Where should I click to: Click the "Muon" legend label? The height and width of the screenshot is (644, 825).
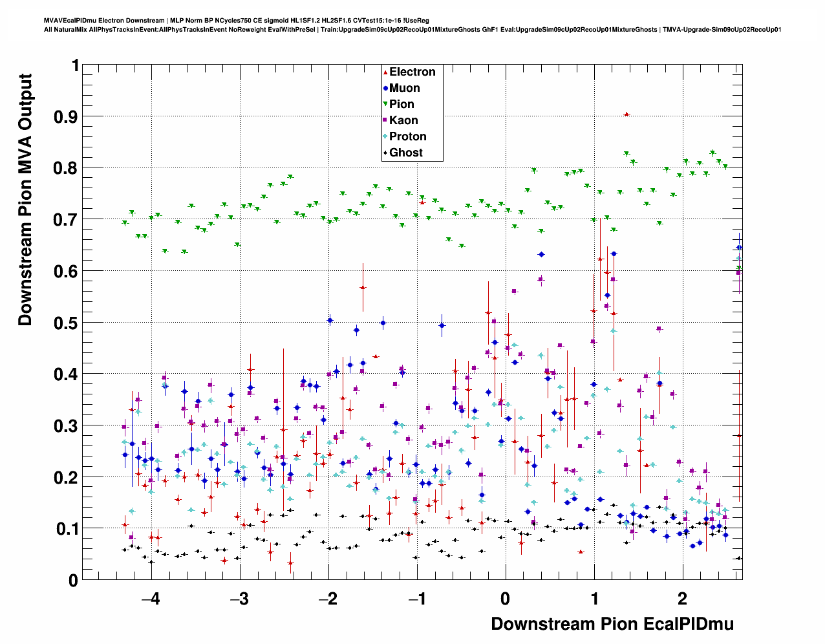click(x=405, y=88)
